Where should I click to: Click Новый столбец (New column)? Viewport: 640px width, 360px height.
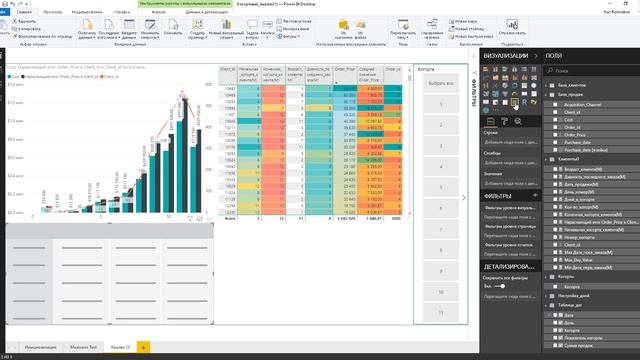pyautogui.click(x=466, y=29)
